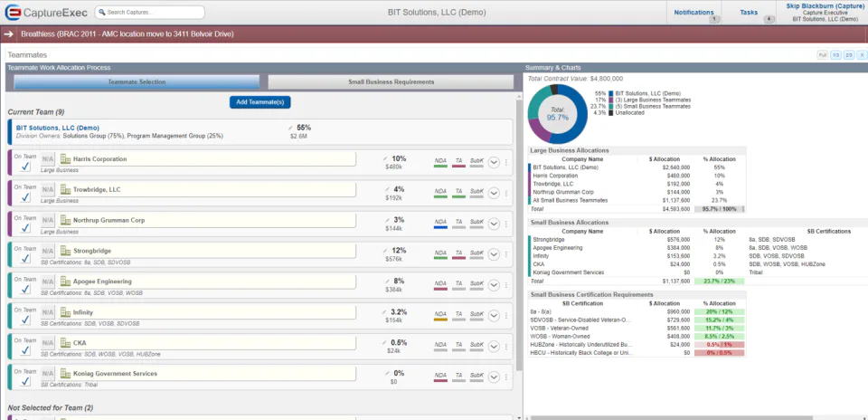Uncheck On Team for Infinity
The width and height of the screenshot is (868, 420).
pos(25,320)
